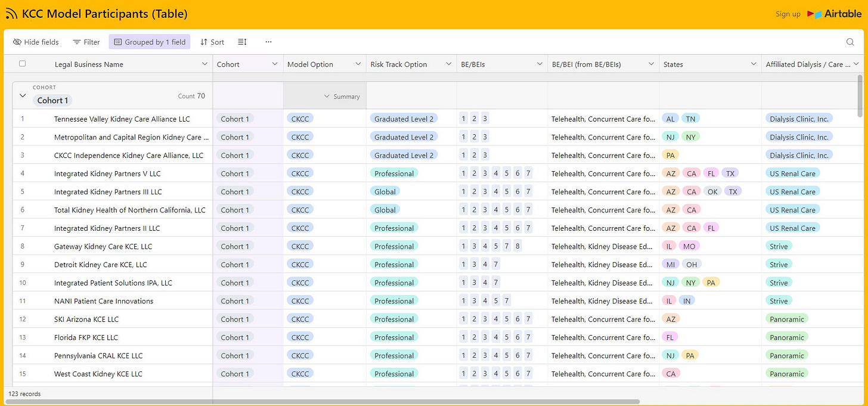The height and width of the screenshot is (406, 868).
Task: Open the Filter tool
Action: coord(86,42)
